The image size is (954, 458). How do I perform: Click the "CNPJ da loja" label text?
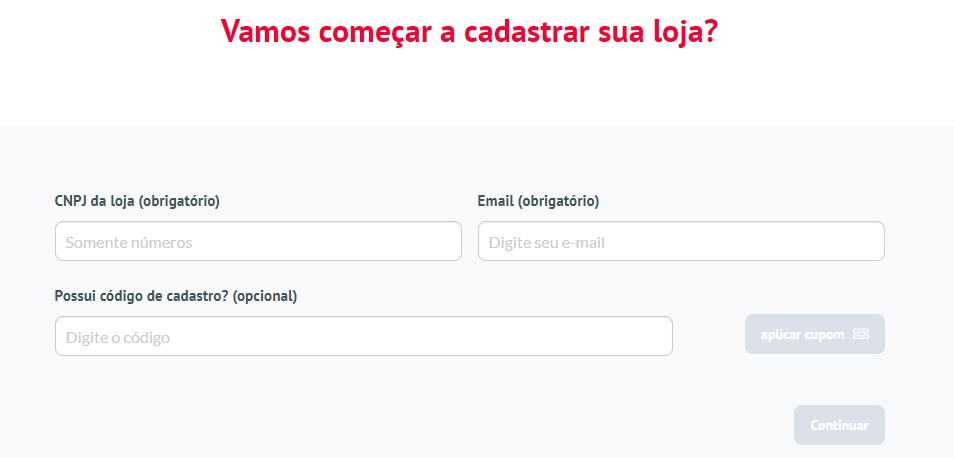coord(95,201)
